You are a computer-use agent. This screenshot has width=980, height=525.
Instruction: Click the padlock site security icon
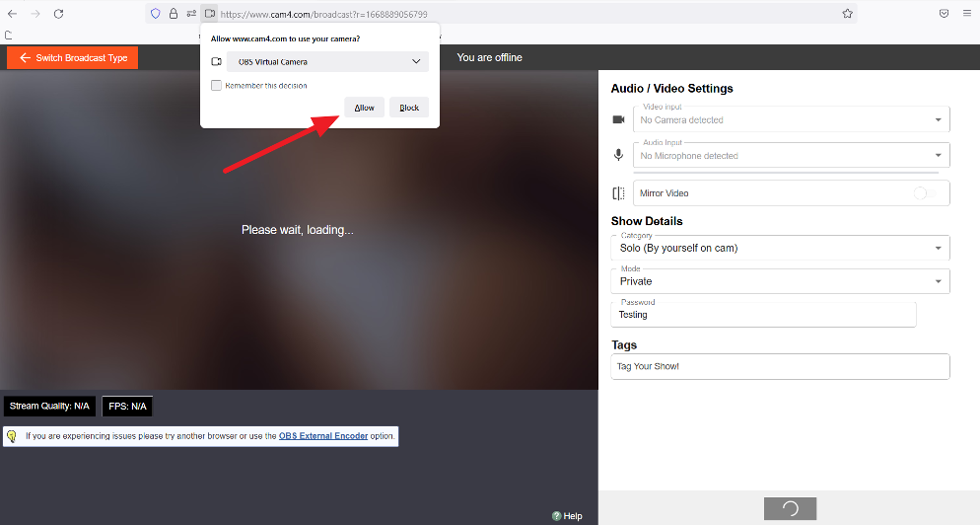click(x=174, y=14)
